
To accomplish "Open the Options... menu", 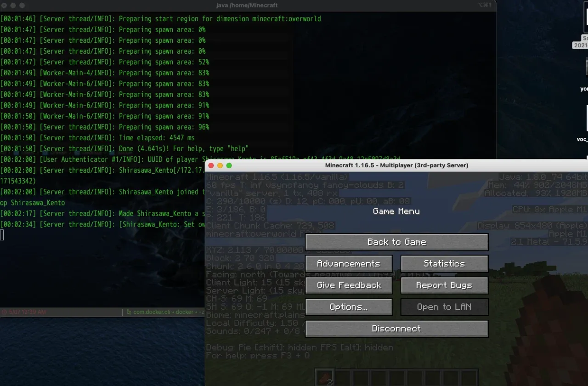I will click(x=349, y=307).
